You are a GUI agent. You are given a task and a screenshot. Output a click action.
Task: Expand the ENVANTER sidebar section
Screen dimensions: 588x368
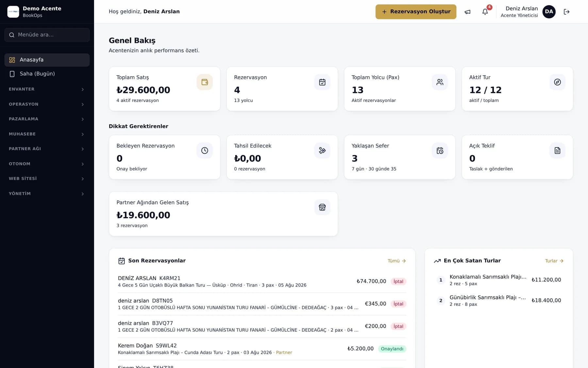pos(47,89)
